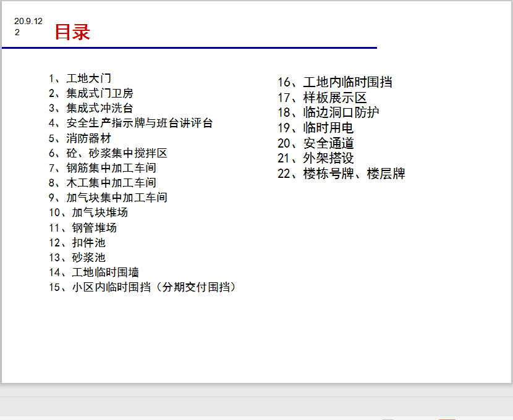Screen dimensions: 513x420
Task: Select item 13、砂浆池
Action: click(77, 258)
